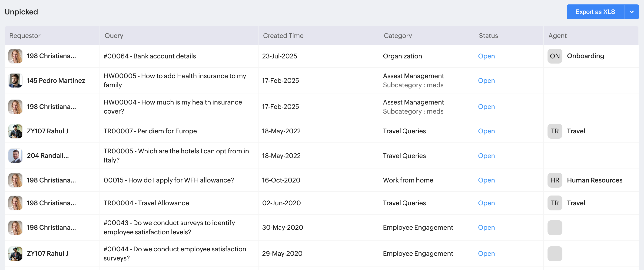
Task: Open the Per diem for Europe query
Action: click(x=150, y=131)
